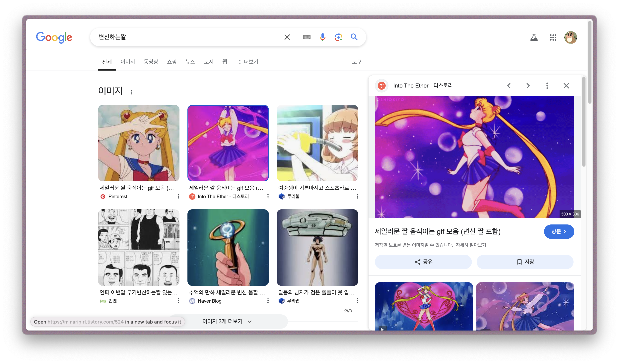Open the man under spaceship thumbnail
619x364 pixels.
click(x=317, y=247)
